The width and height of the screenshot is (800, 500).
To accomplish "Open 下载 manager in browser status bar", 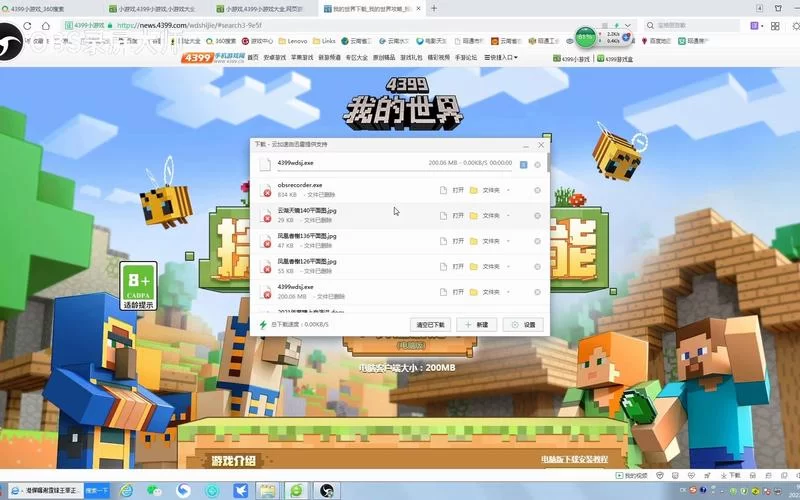I will pyautogui.click(x=731, y=476).
